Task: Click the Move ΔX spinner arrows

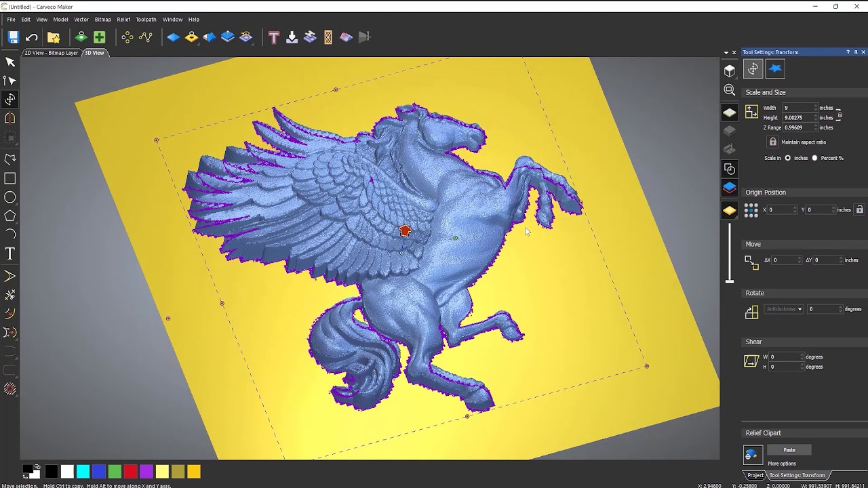Action: (800, 260)
